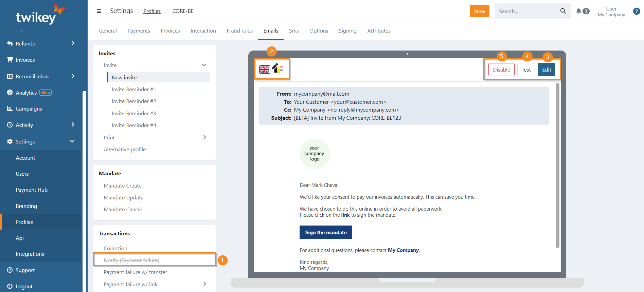Disable this email template
Viewport: 644px width, 292px height.
click(501, 70)
